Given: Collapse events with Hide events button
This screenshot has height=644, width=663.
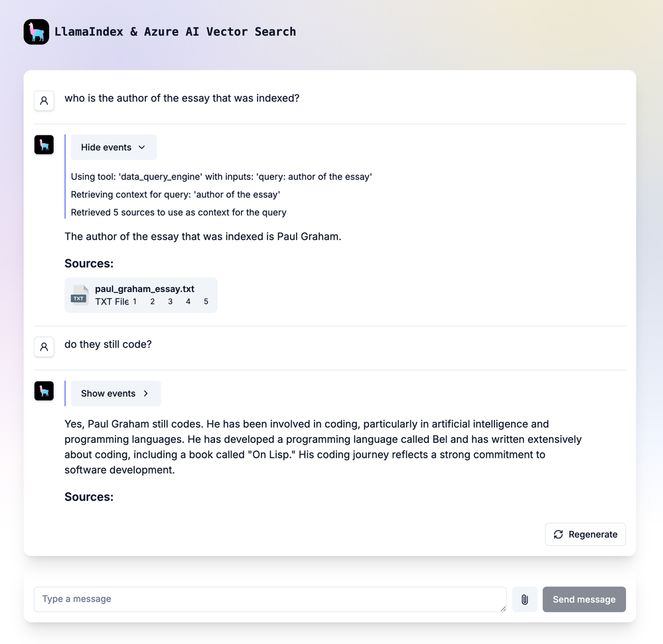Looking at the screenshot, I should click(x=113, y=147).
